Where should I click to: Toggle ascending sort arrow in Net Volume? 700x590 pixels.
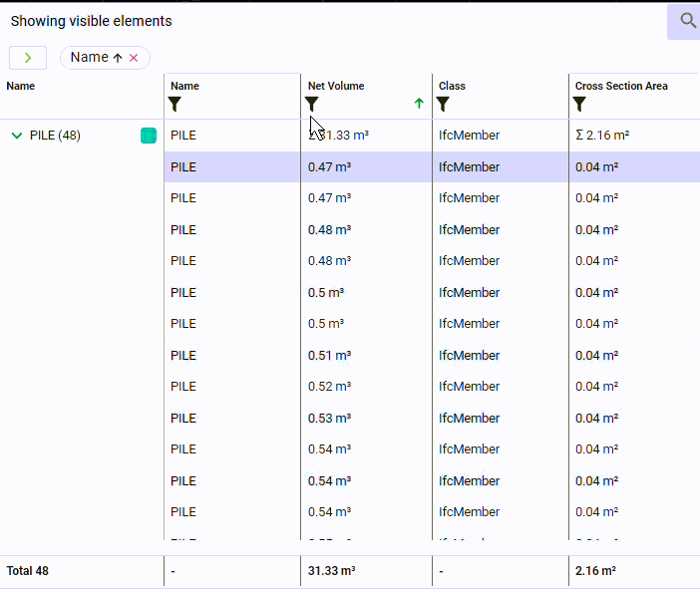[419, 104]
